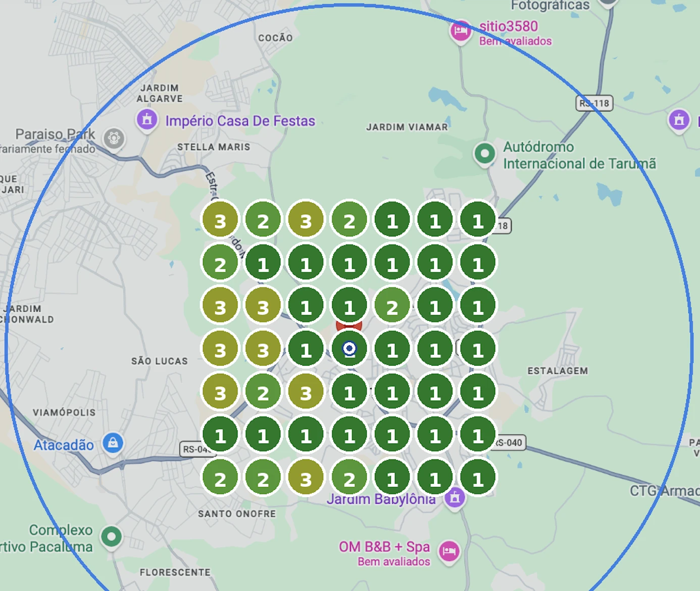
Task: Select the only rank 3 marker in the bottom grid row
Action: (306, 478)
